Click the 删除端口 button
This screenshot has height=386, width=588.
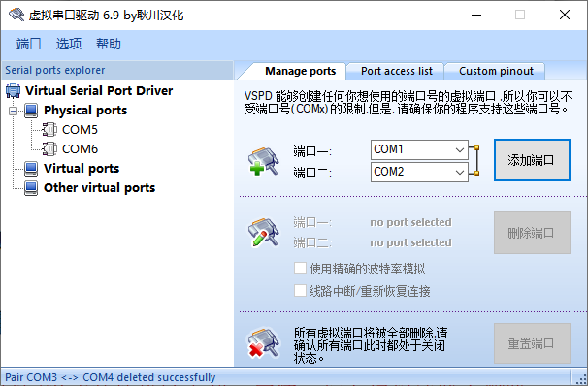(532, 233)
